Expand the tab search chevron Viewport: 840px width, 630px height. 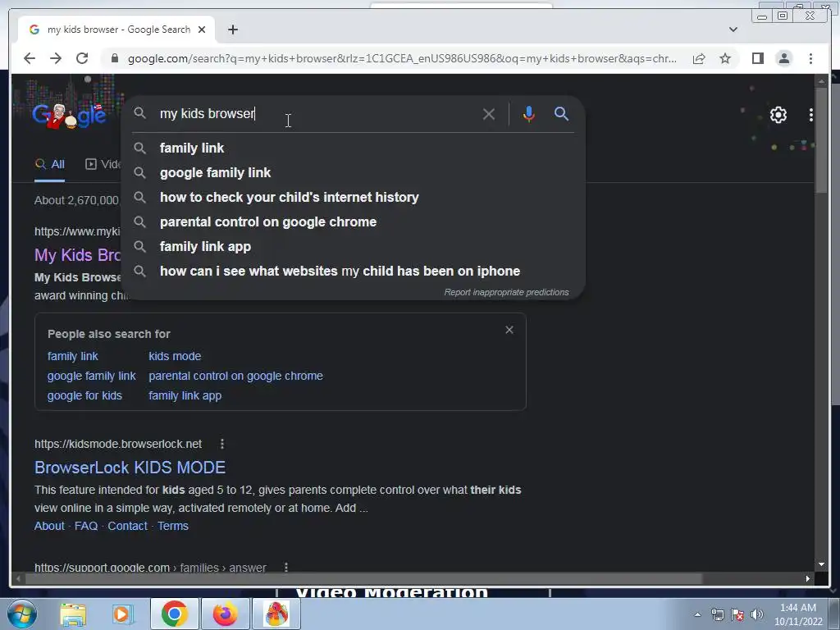[x=733, y=30]
